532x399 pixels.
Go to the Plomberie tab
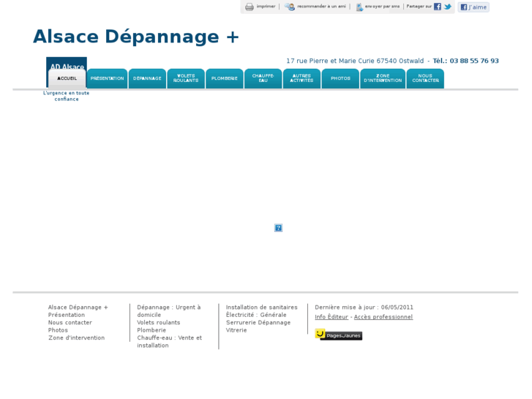(x=225, y=78)
